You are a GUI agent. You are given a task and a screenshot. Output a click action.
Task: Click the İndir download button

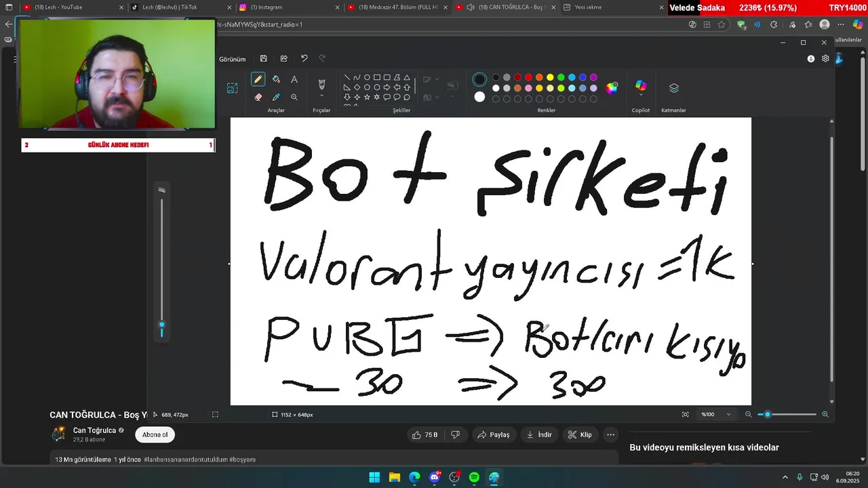coord(540,434)
